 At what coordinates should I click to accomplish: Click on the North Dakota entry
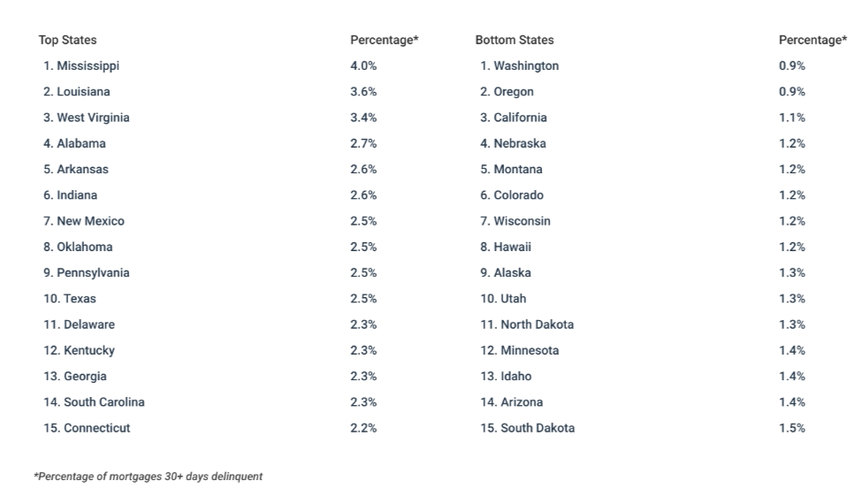tap(527, 325)
